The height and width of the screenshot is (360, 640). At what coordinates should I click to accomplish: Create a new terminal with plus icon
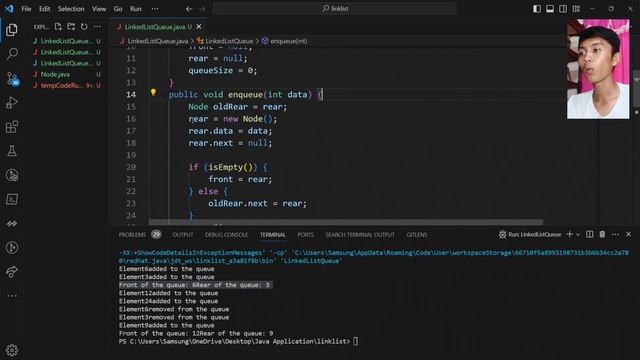pos(570,234)
